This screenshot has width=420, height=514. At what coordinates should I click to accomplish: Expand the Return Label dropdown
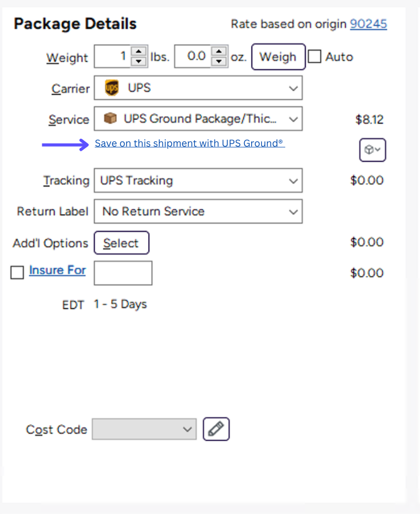(x=293, y=211)
